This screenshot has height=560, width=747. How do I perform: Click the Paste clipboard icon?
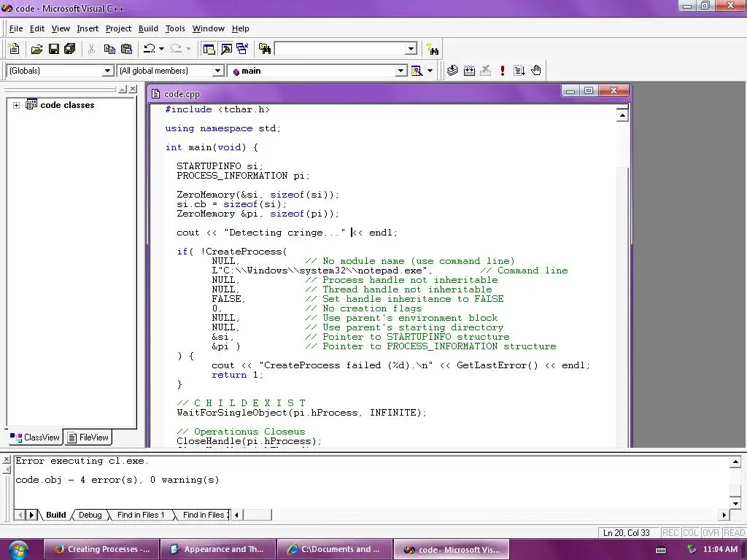coord(127,49)
